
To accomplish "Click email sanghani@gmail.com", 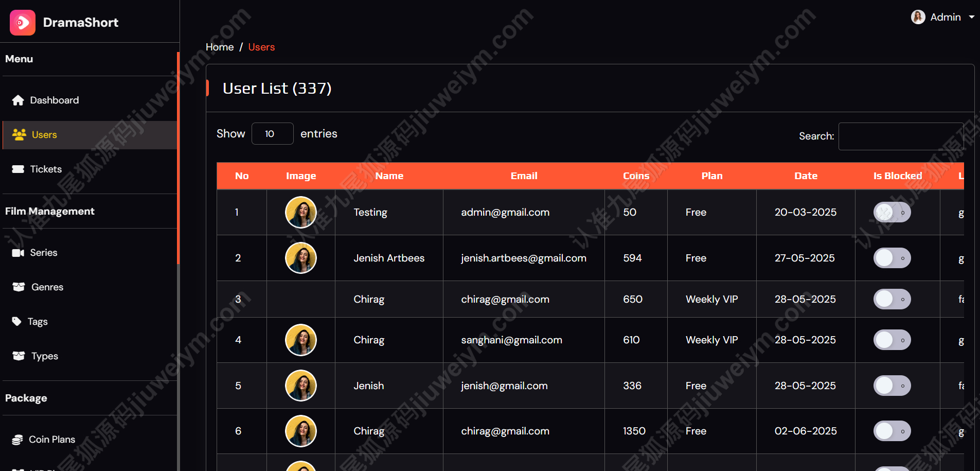I will tap(511, 340).
